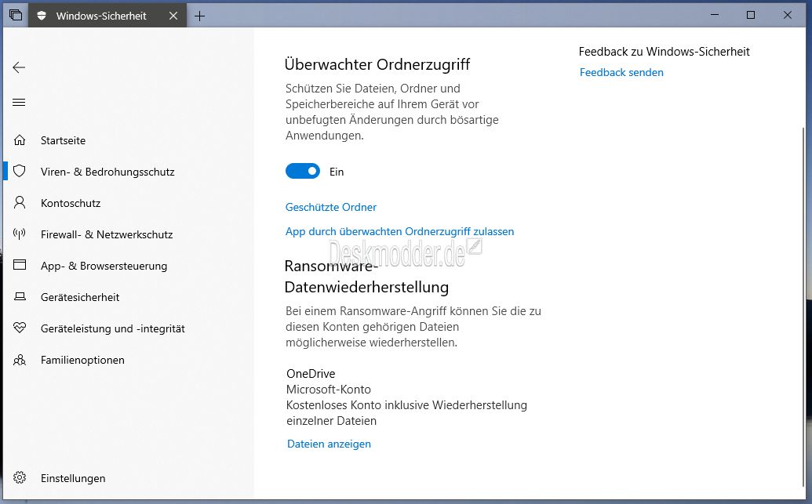This screenshot has height=504, width=812.
Task: Click the person icon for Kontoschutz
Action: click(x=20, y=203)
